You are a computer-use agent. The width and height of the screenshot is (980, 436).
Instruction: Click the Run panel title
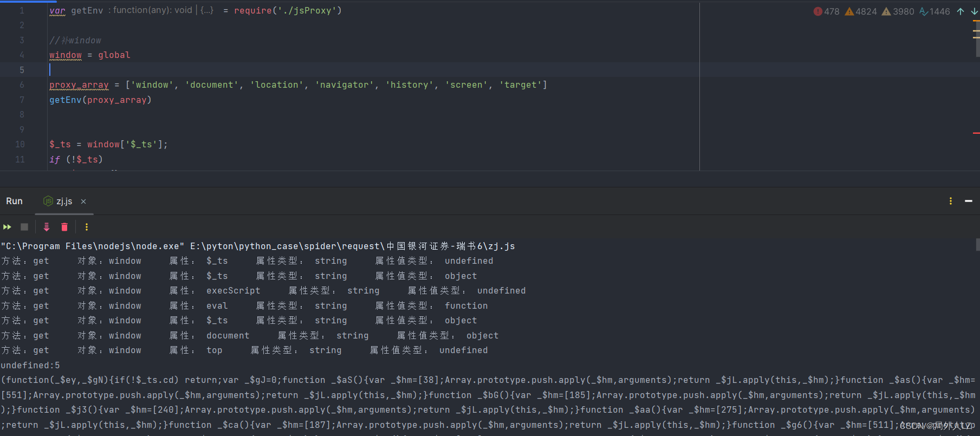tap(14, 201)
